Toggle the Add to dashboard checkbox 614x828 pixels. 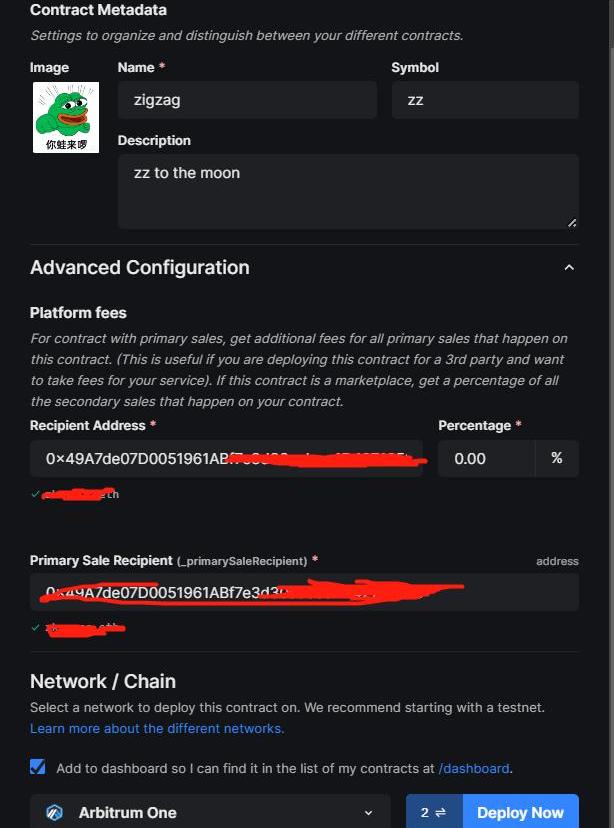coord(38,767)
